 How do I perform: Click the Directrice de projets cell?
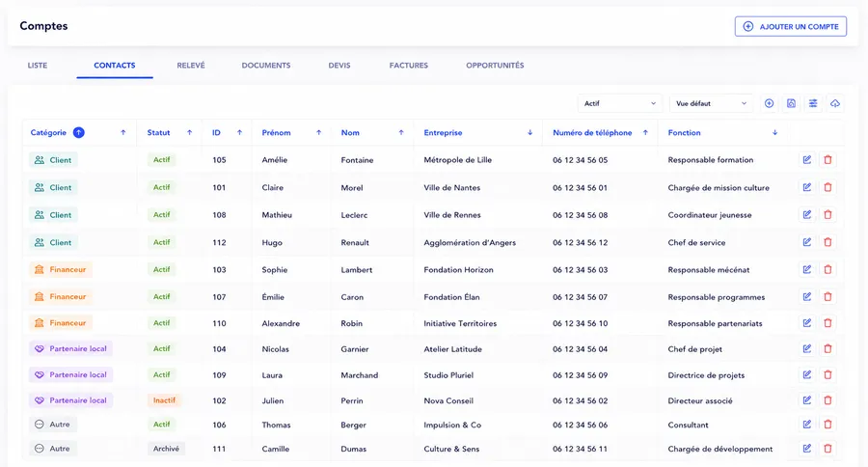[x=706, y=375]
